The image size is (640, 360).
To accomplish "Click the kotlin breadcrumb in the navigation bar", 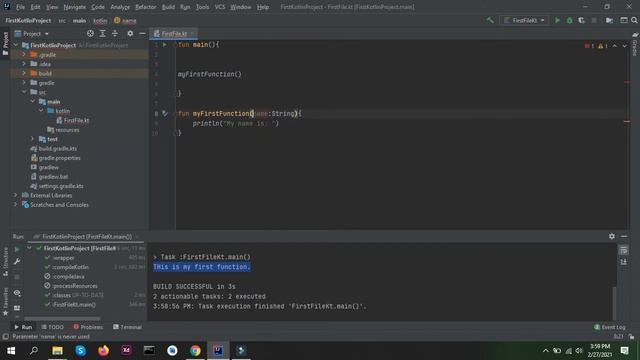I will click(x=100, y=20).
